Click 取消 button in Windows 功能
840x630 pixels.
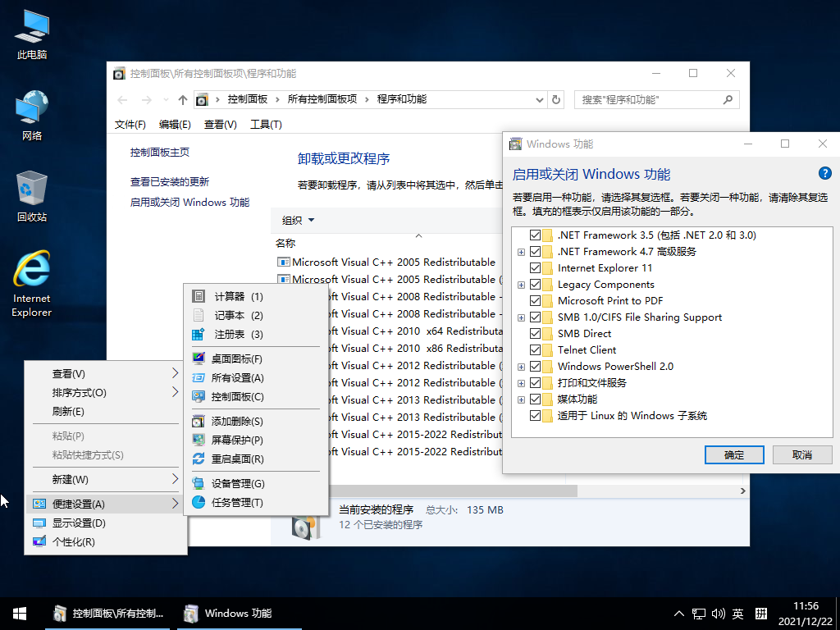pos(802,454)
